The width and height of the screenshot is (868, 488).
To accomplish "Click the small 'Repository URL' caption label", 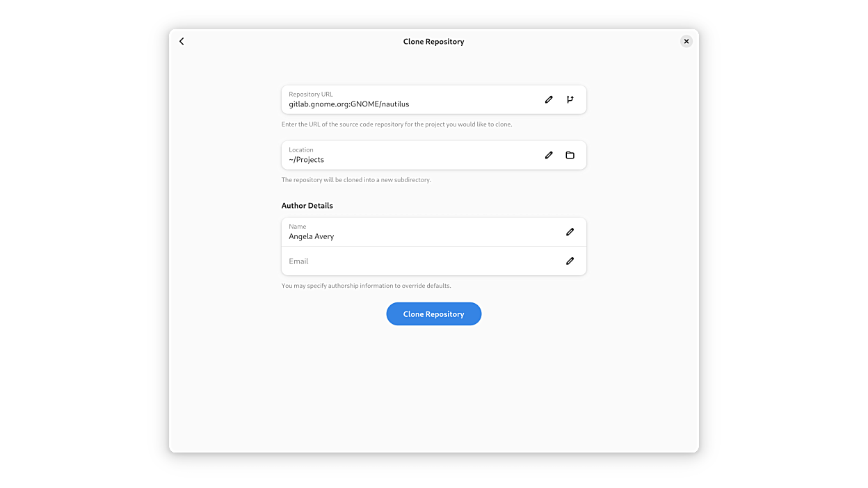I will pos(311,95).
